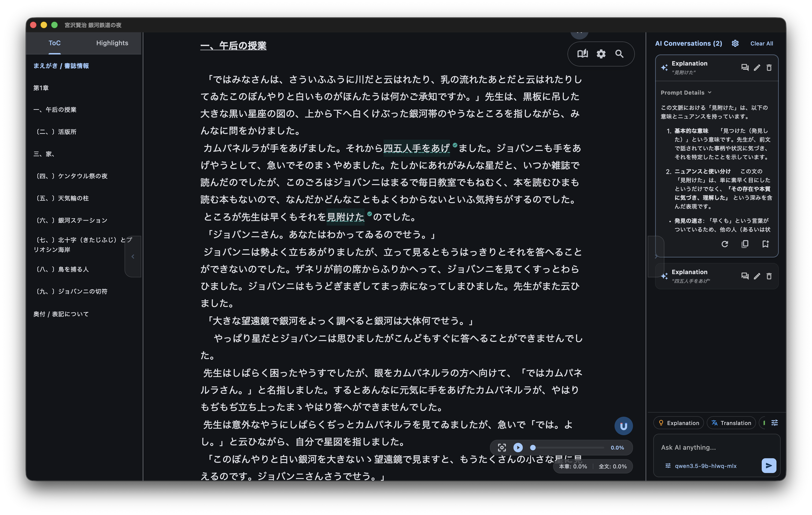This screenshot has height=515, width=812.
Task: Switch to the ToC tab
Action: tap(54, 43)
